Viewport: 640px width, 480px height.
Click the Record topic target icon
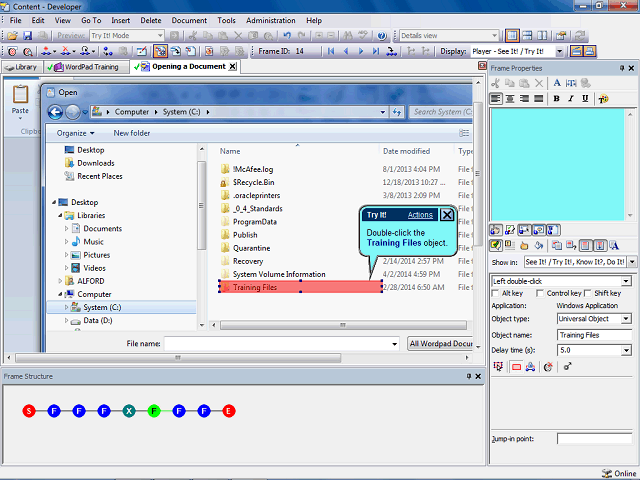click(12, 51)
